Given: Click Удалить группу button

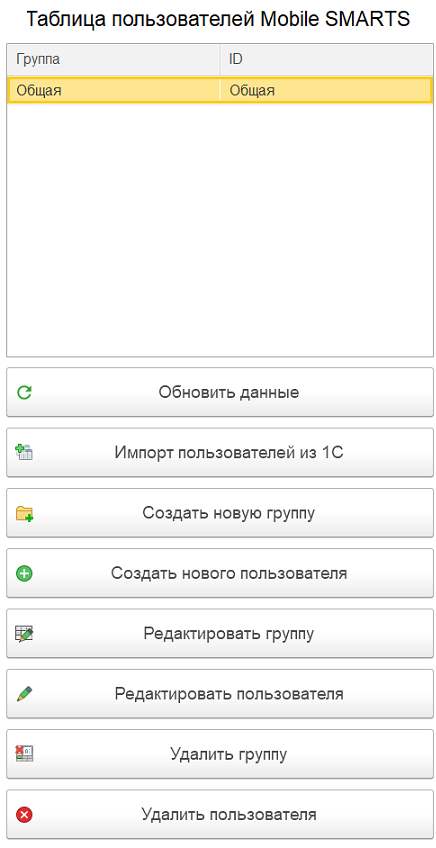Looking at the screenshot, I should pos(220,754).
